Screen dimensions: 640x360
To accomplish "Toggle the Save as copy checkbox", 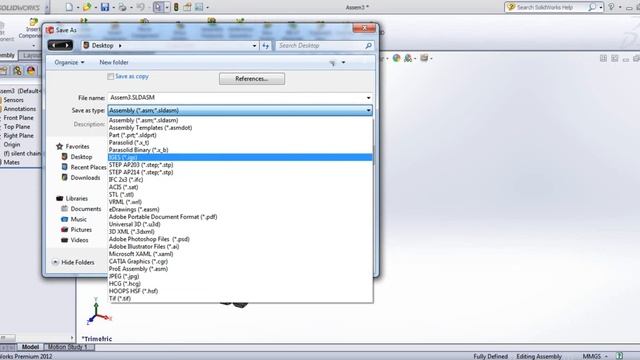I will tap(111, 76).
